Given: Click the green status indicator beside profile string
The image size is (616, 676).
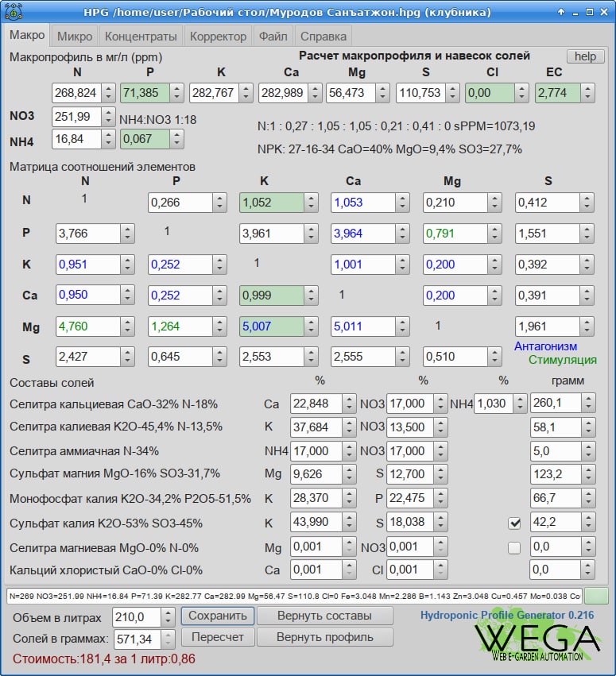Looking at the screenshot, I should click(595, 596).
